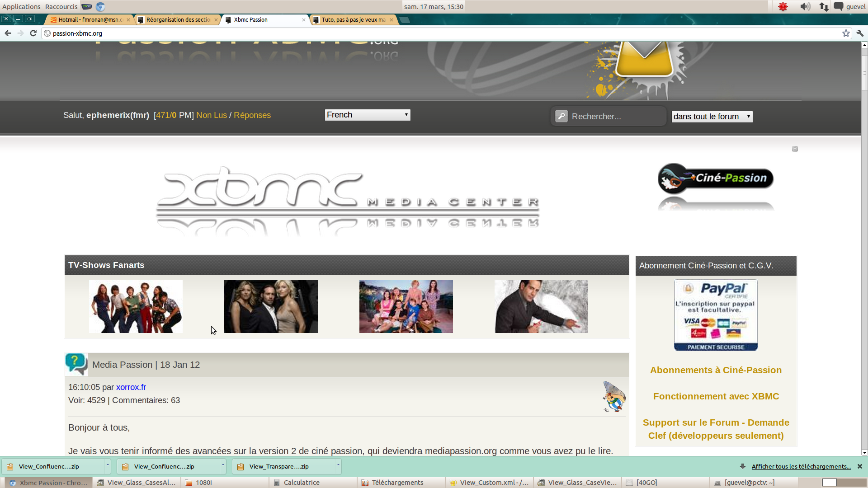Image resolution: width=868 pixels, height=488 pixels.
Task: Open the red update notification icon
Action: 783,6
